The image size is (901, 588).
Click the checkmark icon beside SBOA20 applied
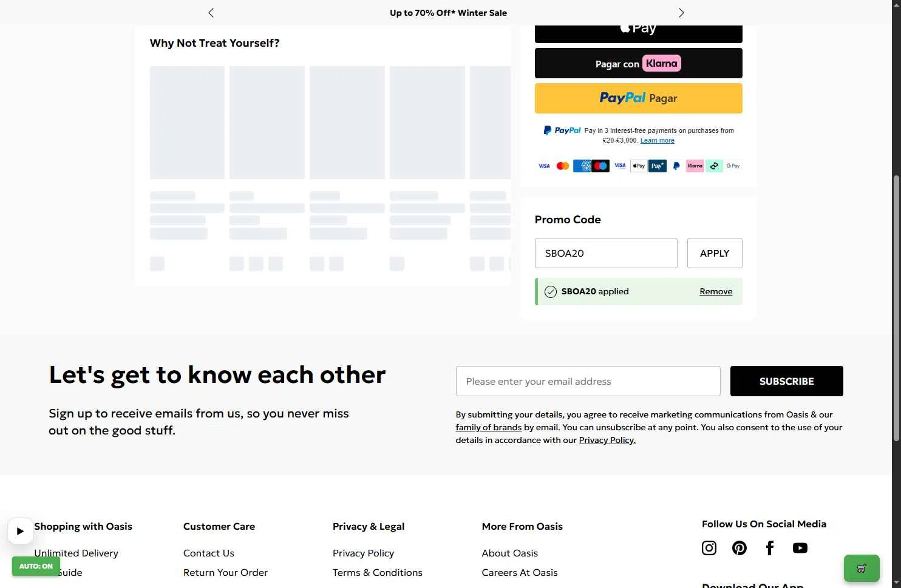click(x=551, y=292)
